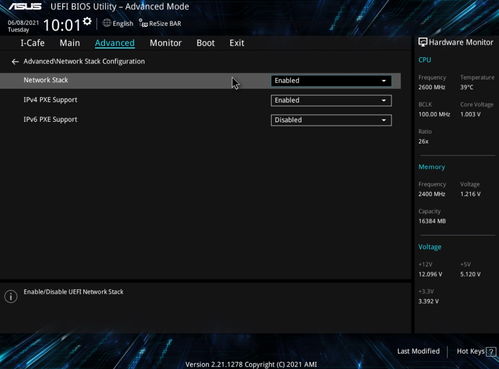Open the Network Stack dropdown

click(x=331, y=81)
